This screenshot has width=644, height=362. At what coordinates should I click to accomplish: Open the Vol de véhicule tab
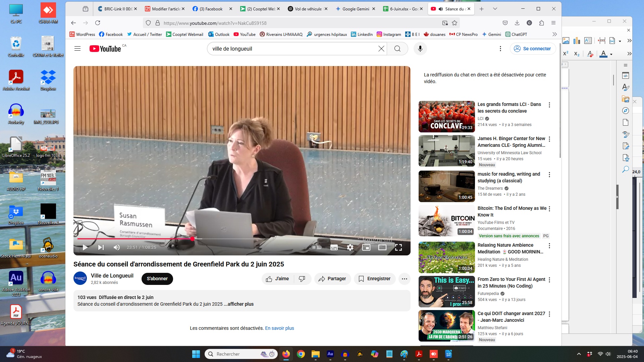(308, 9)
